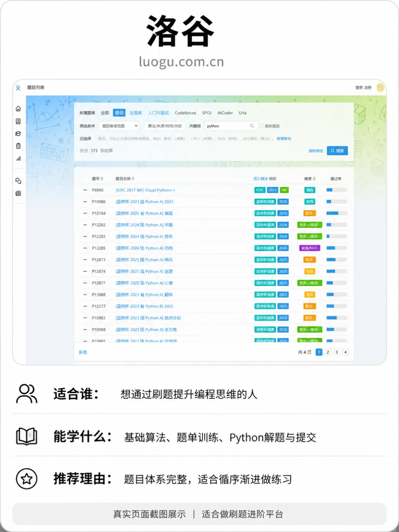Open the clipboard contest sidebar icon
Screen dimensions: 399x532
point(18,146)
